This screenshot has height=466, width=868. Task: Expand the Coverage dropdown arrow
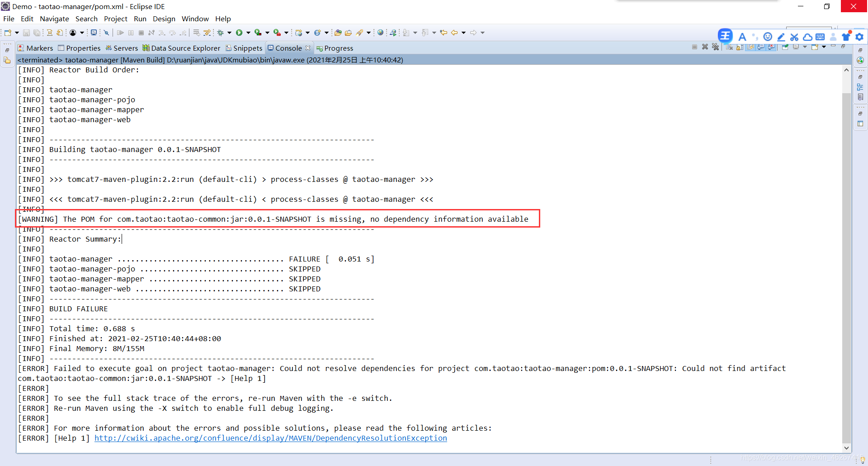(267, 33)
